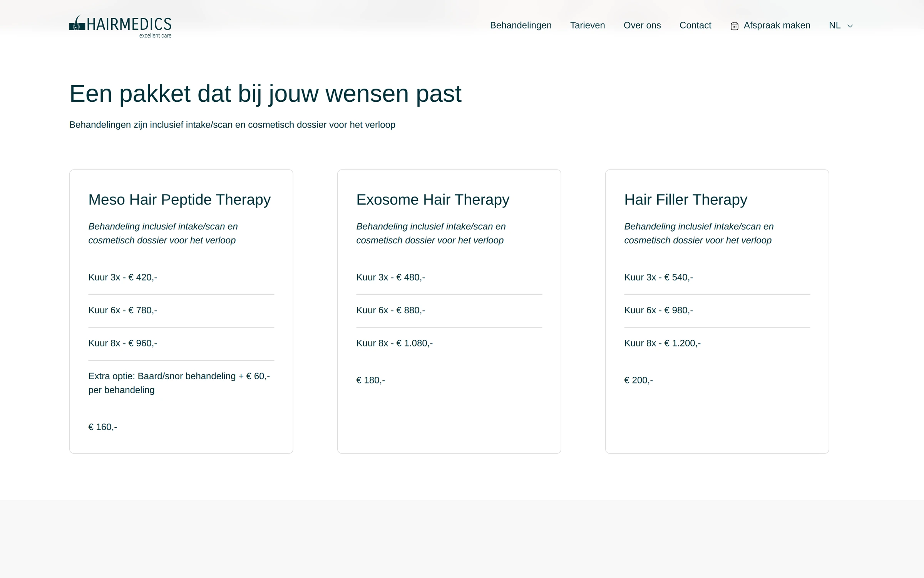
Task: Go to the Tarieven page
Action: [x=587, y=25]
